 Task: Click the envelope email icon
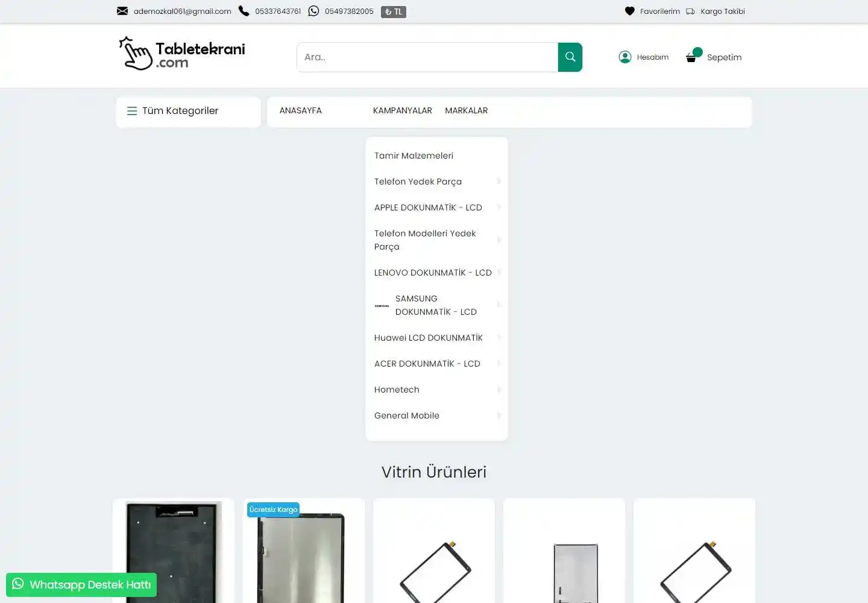[122, 11]
